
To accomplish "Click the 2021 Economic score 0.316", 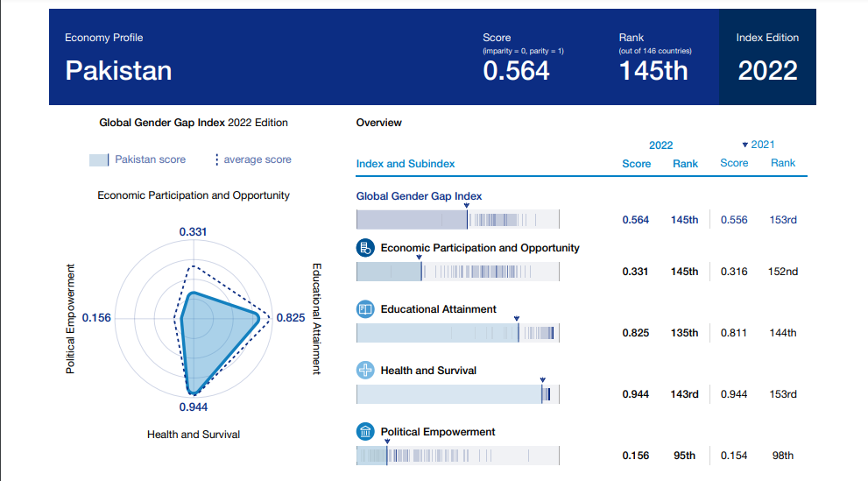I will point(734,272).
